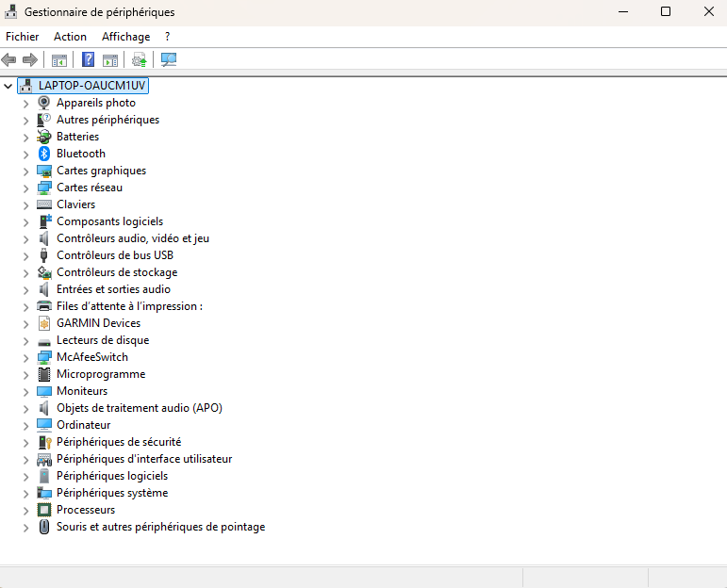Click the Appareils photo camera icon

(43, 103)
